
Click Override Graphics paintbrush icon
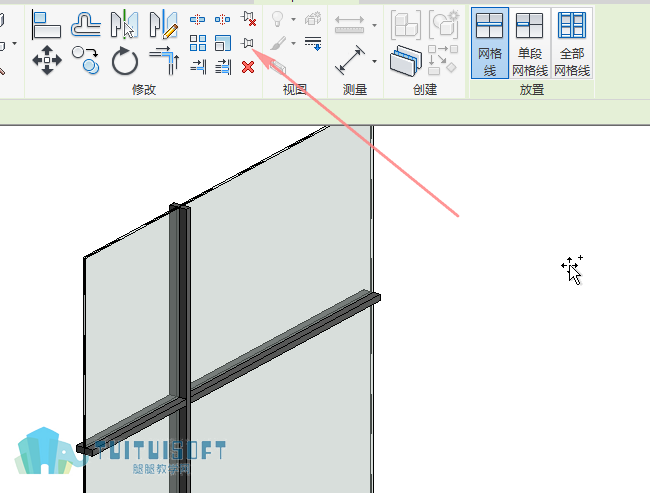279,43
